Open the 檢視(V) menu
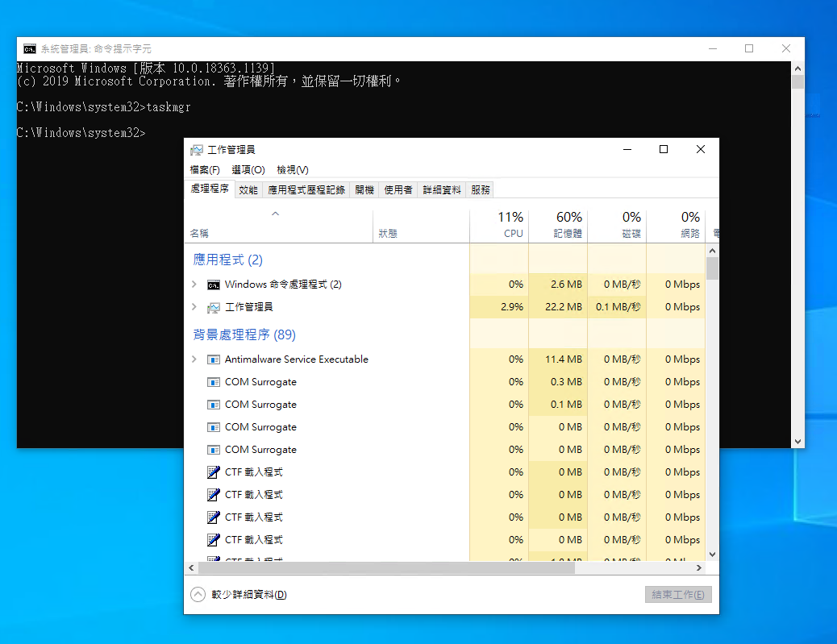The image size is (837, 644). point(293,170)
